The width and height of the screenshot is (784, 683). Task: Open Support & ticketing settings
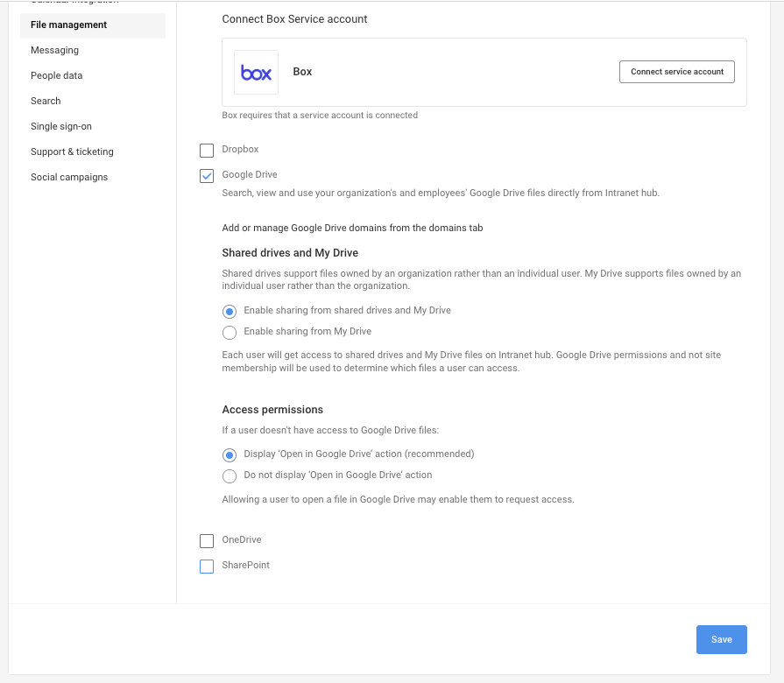point(72,151)
